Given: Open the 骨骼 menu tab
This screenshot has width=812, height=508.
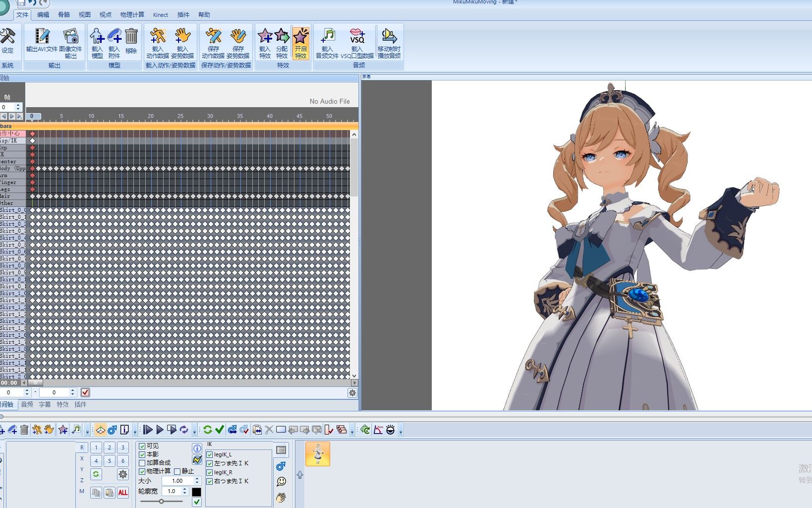Looking at the screenshot, I should tap(64, 15).
